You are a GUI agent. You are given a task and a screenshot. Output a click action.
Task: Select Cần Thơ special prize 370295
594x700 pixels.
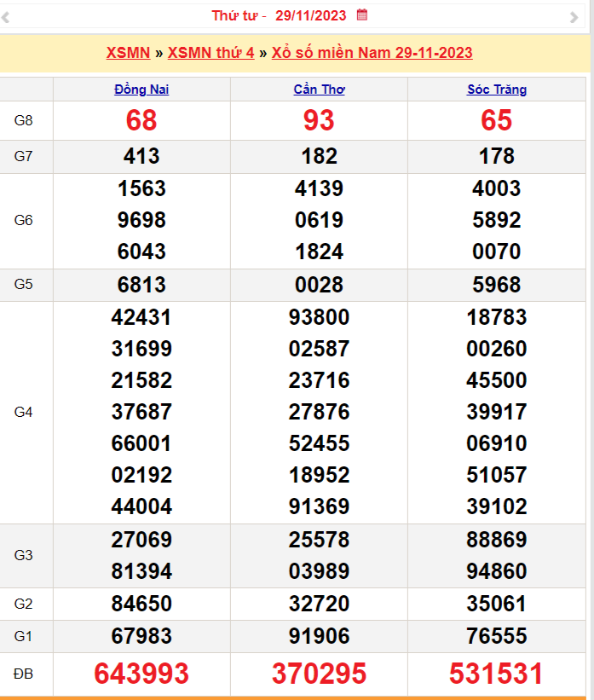click(319, 674)
